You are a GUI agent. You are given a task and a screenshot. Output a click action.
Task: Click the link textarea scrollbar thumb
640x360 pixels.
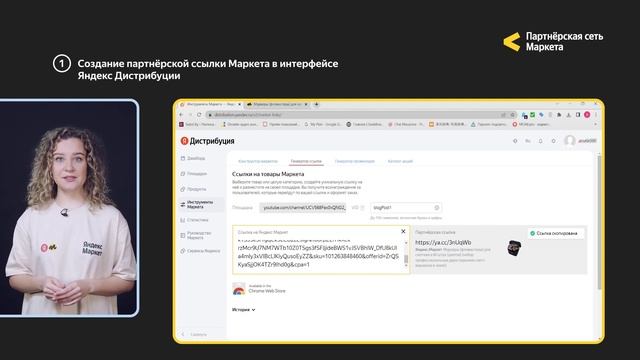(406, 259)
